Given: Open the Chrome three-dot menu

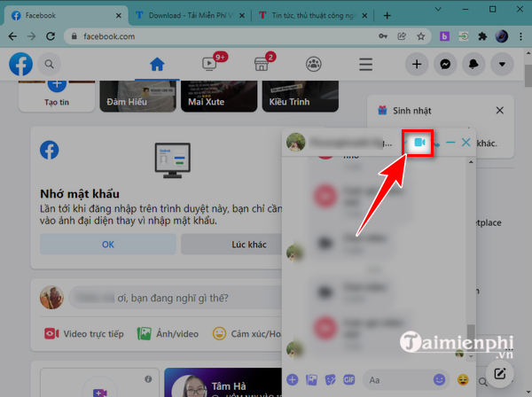Looking at the screenshot, I should click(520, 36).
